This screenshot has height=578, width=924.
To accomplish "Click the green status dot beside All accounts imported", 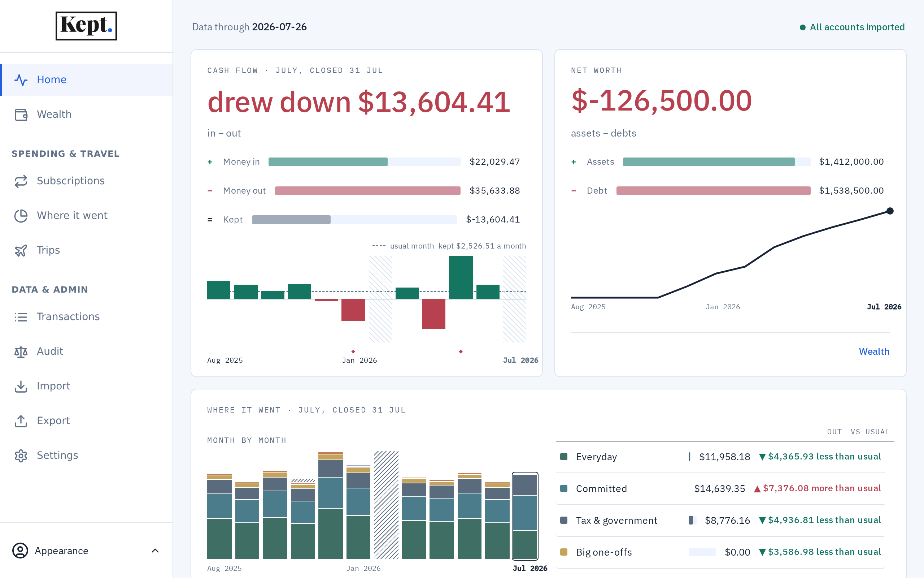I will (803, 27).
